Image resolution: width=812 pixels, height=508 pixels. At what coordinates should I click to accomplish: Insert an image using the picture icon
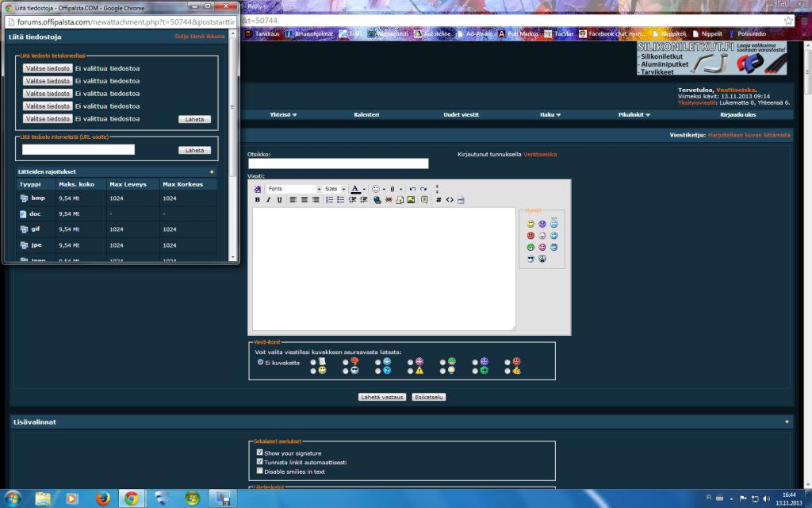[x=412, y=200]
